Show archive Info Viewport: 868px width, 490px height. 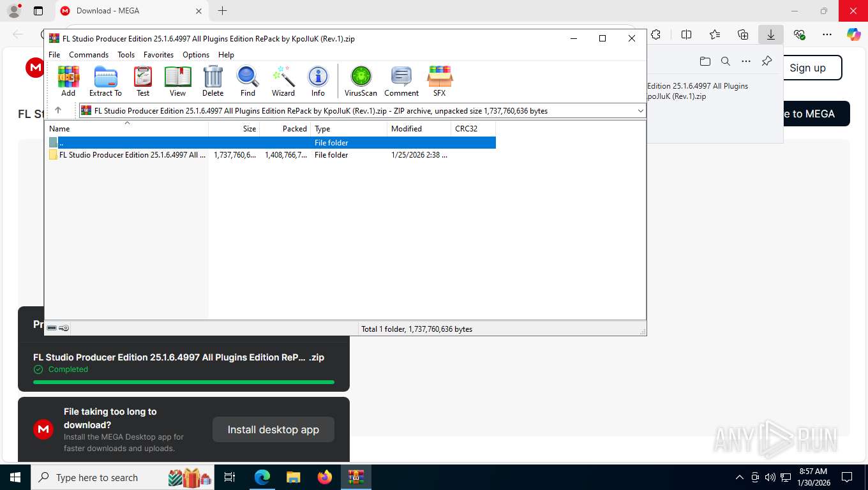click(x=318, y=81)
